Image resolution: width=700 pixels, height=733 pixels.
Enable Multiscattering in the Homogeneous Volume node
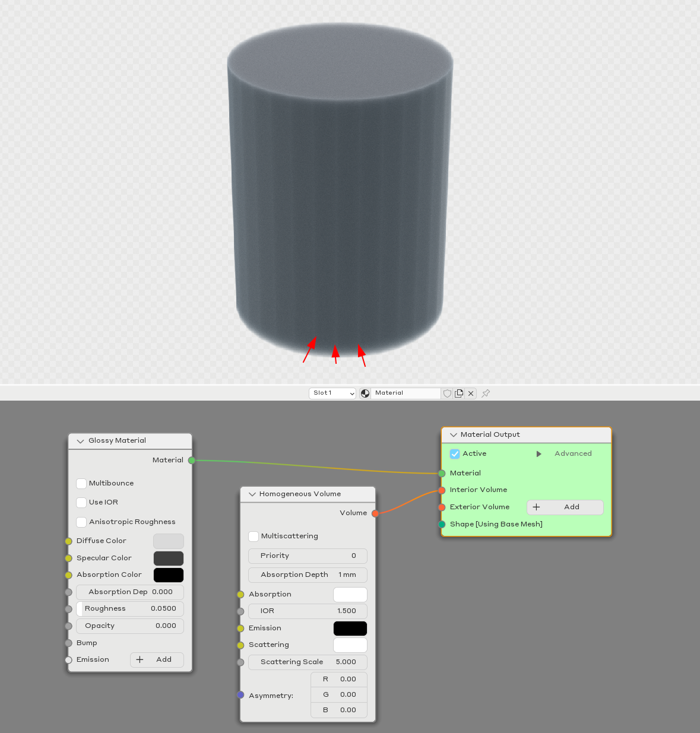254,537
